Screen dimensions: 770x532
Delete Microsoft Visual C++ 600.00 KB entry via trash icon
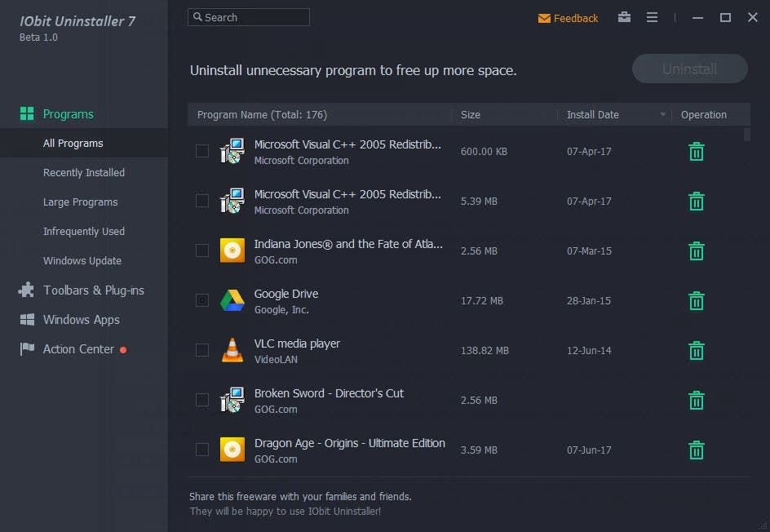pos(696,151)
